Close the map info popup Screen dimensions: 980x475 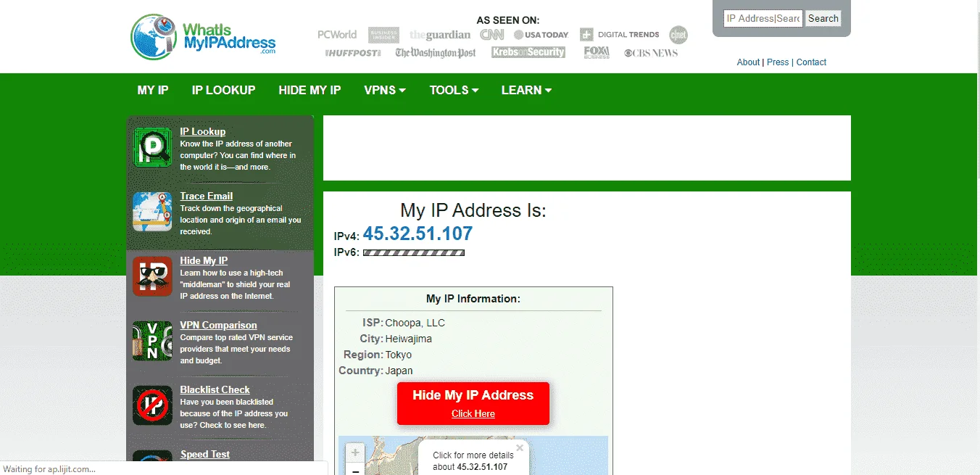[520, 448]
